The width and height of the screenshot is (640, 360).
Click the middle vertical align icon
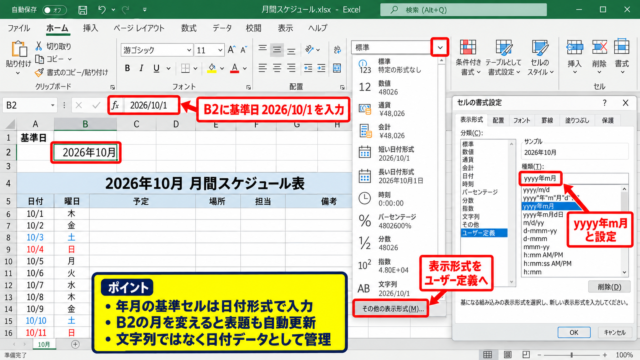coord(277,50)
